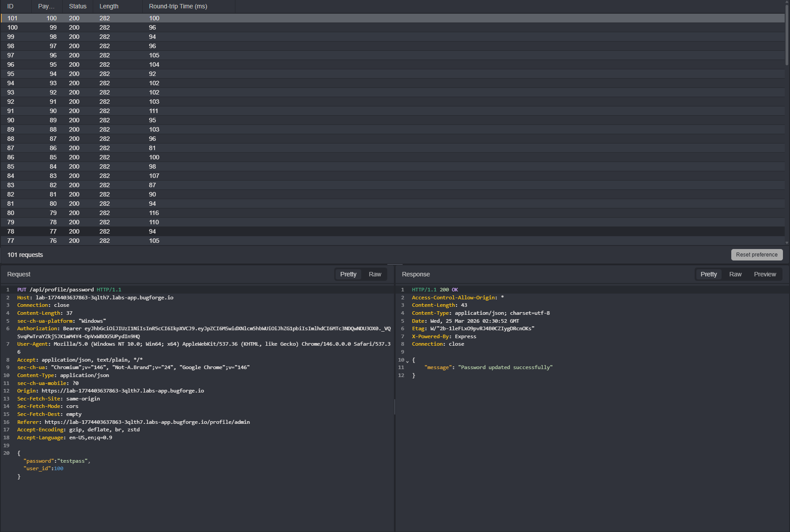
Task: Switch Response view to Raw tab
Action: point(735,274)
